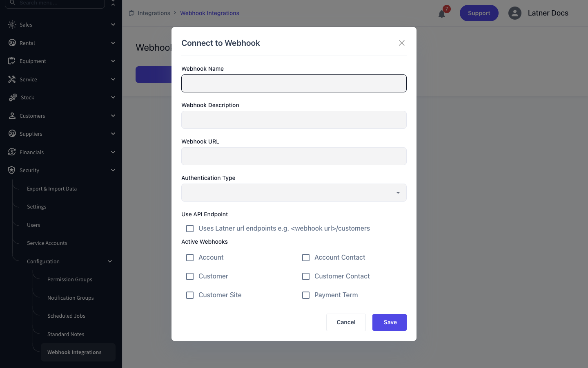
Task: Expand the Rental menu chevron
Action: 113,43
